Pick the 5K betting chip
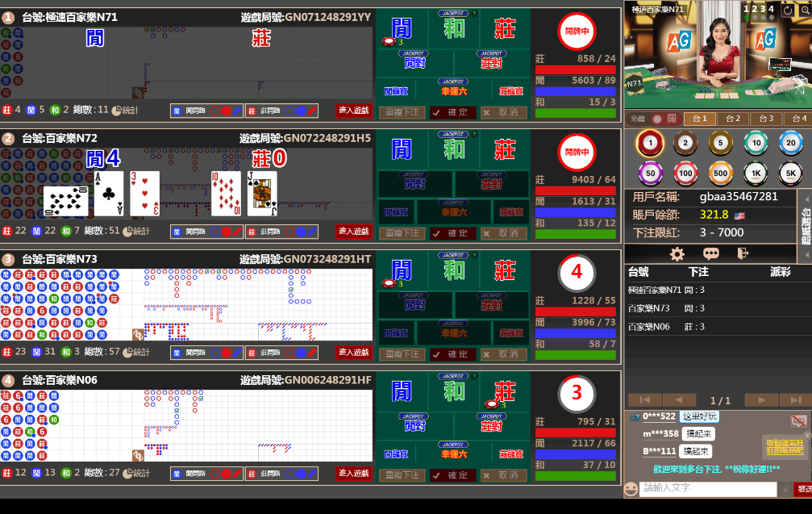 (790, 173)
